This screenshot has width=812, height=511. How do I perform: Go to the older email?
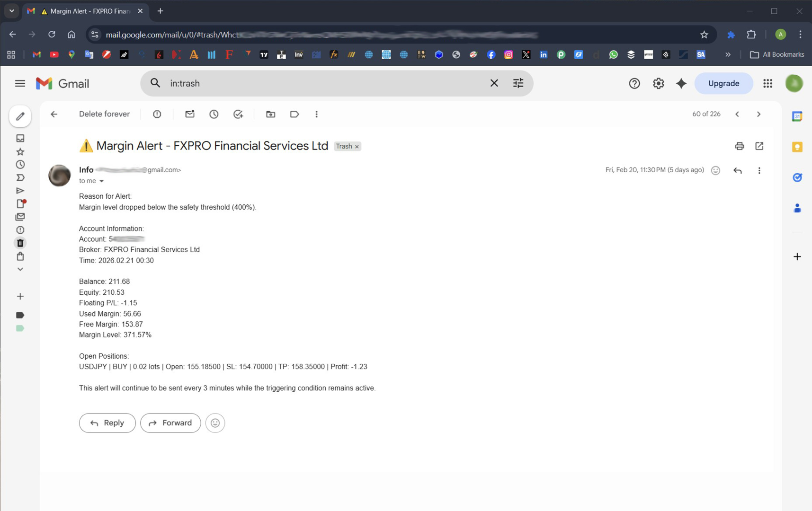pyautogui.click(x=759, y=114)
